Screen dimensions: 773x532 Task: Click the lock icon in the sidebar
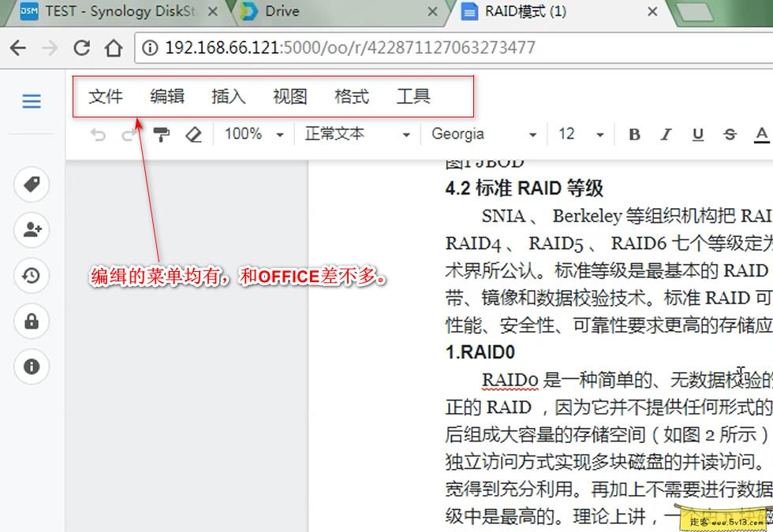[31, 322]
